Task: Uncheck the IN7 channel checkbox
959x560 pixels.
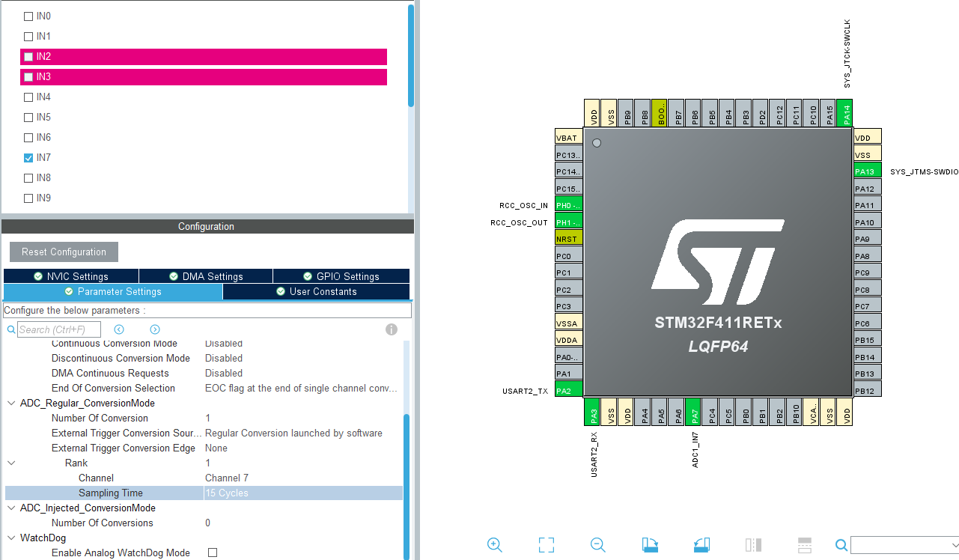Action: click(28, 157)
